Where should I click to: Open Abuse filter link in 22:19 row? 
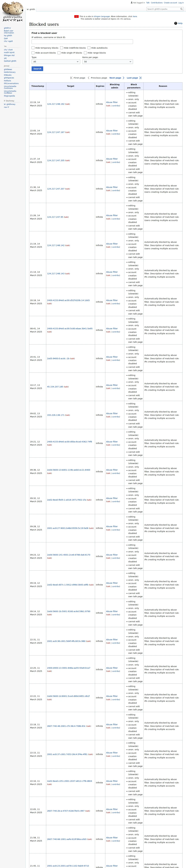click(112, 102)
